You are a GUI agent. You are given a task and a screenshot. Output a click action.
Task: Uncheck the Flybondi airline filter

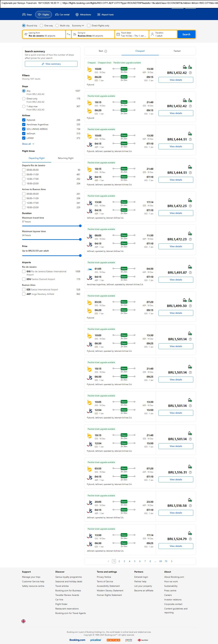click(24, 120)
